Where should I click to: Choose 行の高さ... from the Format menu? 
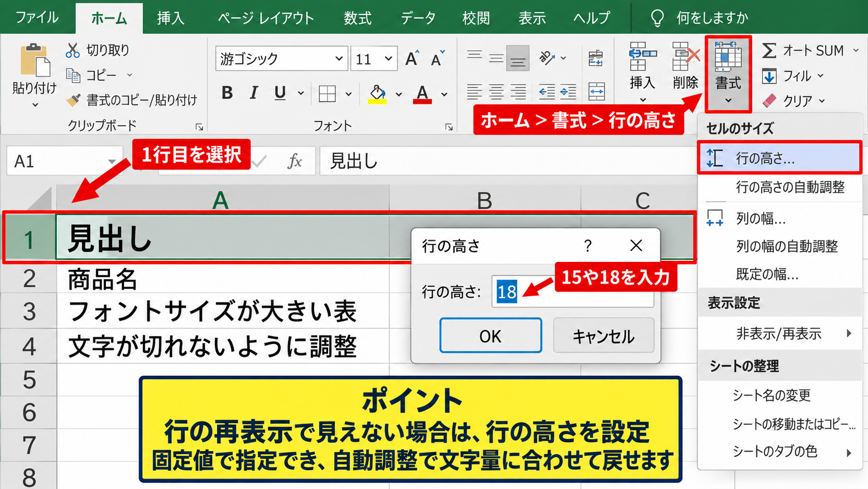point(779,158)
